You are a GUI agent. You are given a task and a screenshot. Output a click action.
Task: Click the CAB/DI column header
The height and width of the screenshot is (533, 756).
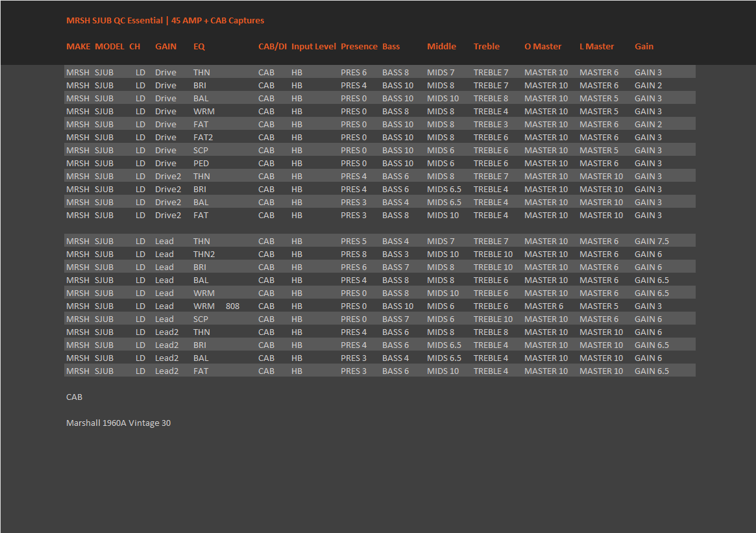point(272,47)
